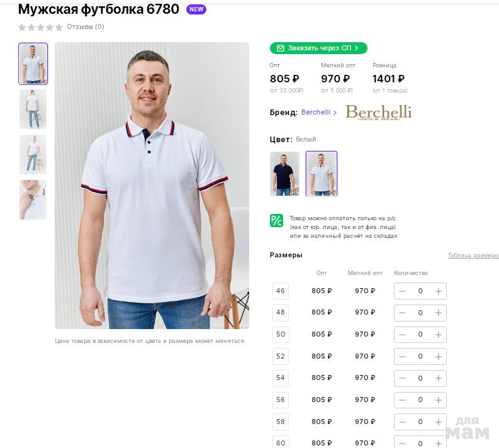Click the minus icon for size 48

[402, 313]
